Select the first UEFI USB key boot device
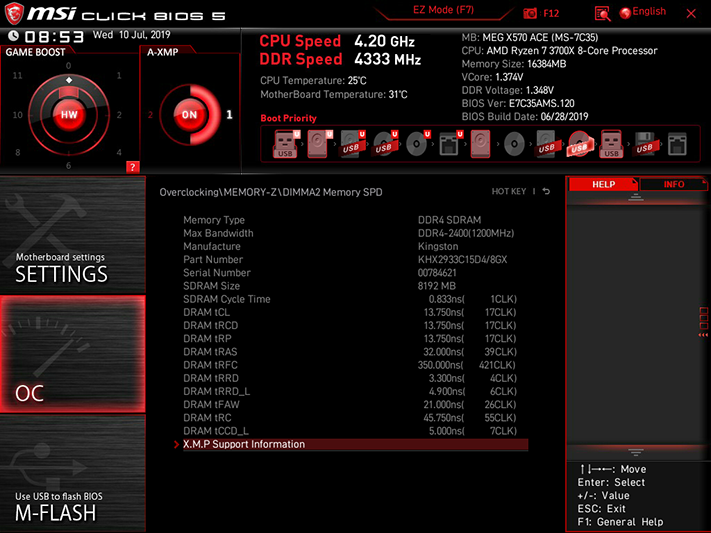This screenshot has width=711, height=533. coord(285,144)
